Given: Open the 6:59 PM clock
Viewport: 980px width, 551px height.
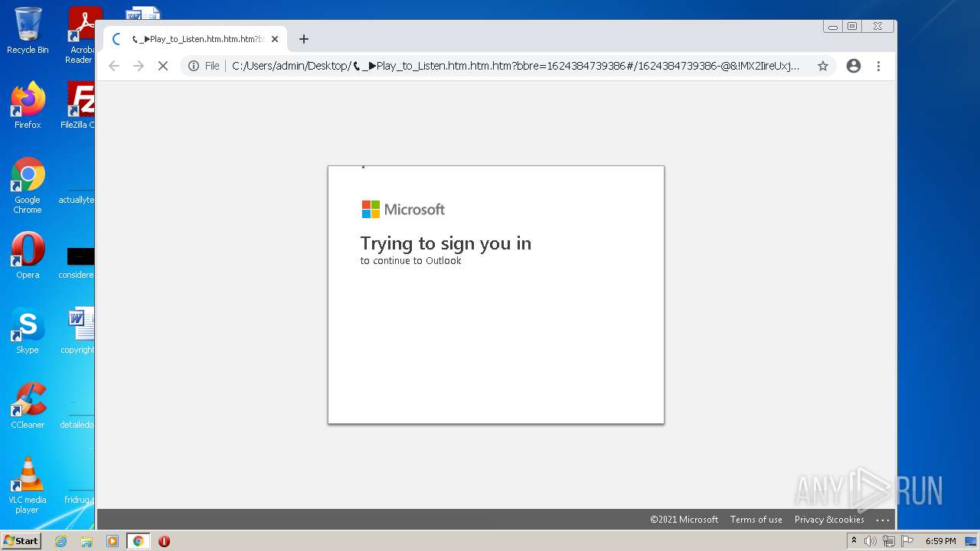Looking at the screenshot, I should (x=941, y=541).
